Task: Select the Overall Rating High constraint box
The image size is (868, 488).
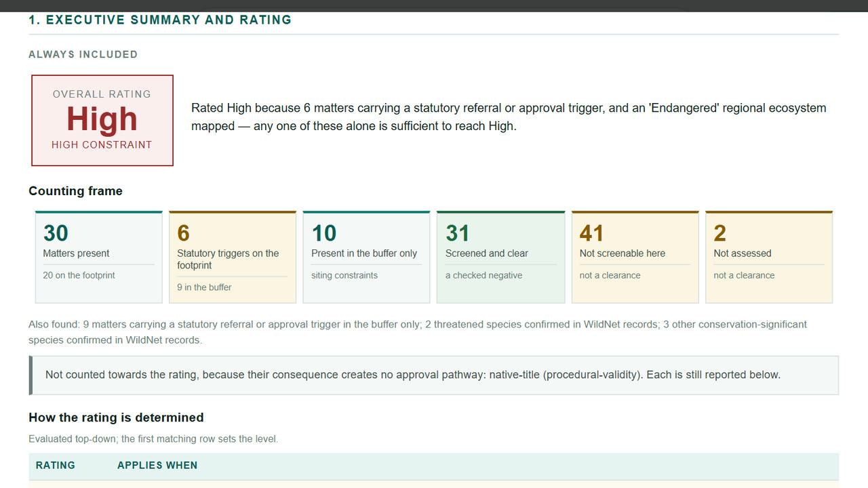Action: tap(102, 120)
